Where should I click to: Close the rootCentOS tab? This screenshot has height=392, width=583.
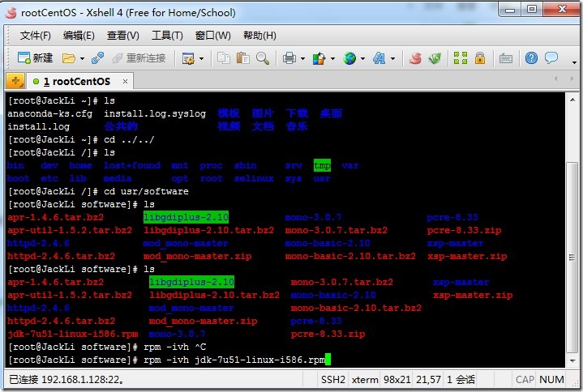(x=126, y=81)
